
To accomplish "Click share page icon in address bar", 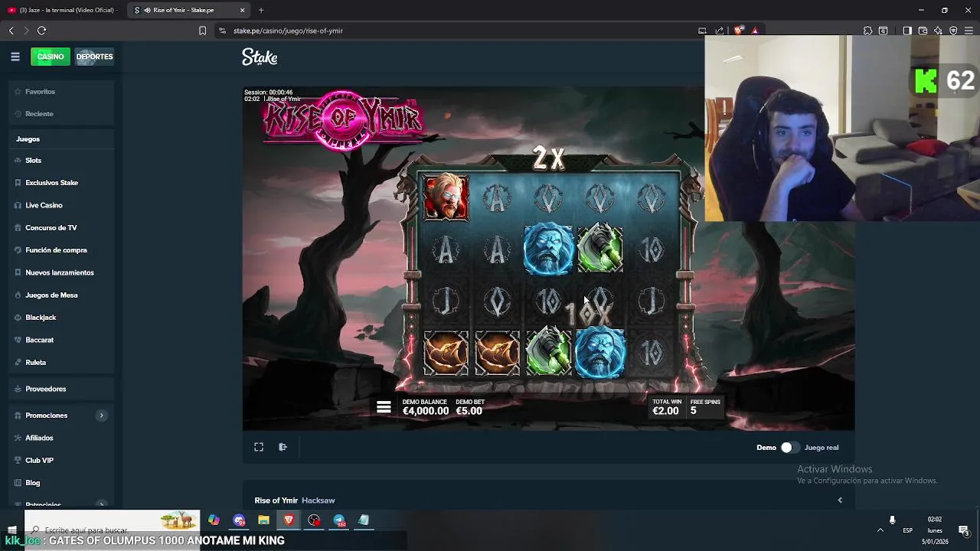I will point(719,31).
